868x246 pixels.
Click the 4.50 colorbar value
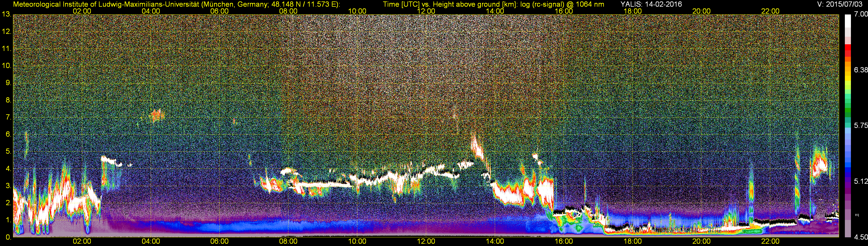pos(860,237)
